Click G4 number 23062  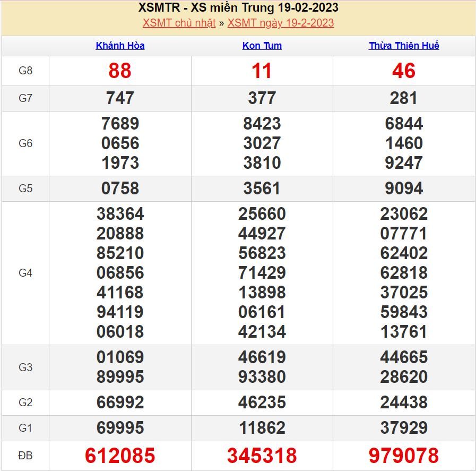pyautogui.click(x=404, y=214)
